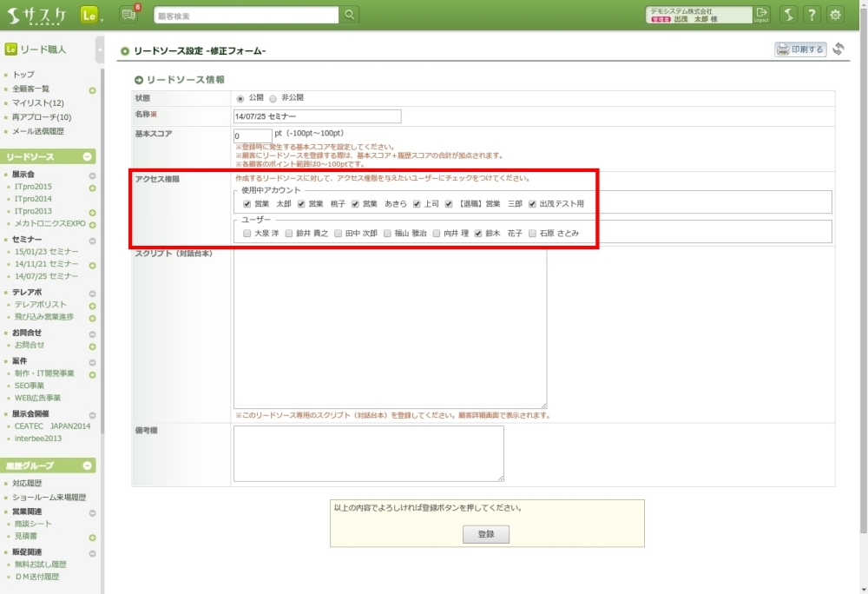Click the customer search magnifier icon
Screen dimensions: 868x594
coord(350,15)
